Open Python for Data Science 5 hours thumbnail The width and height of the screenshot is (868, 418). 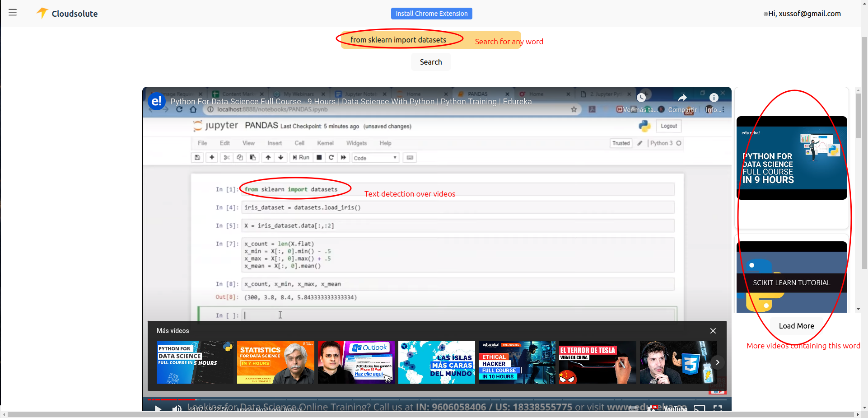point(195,362)
